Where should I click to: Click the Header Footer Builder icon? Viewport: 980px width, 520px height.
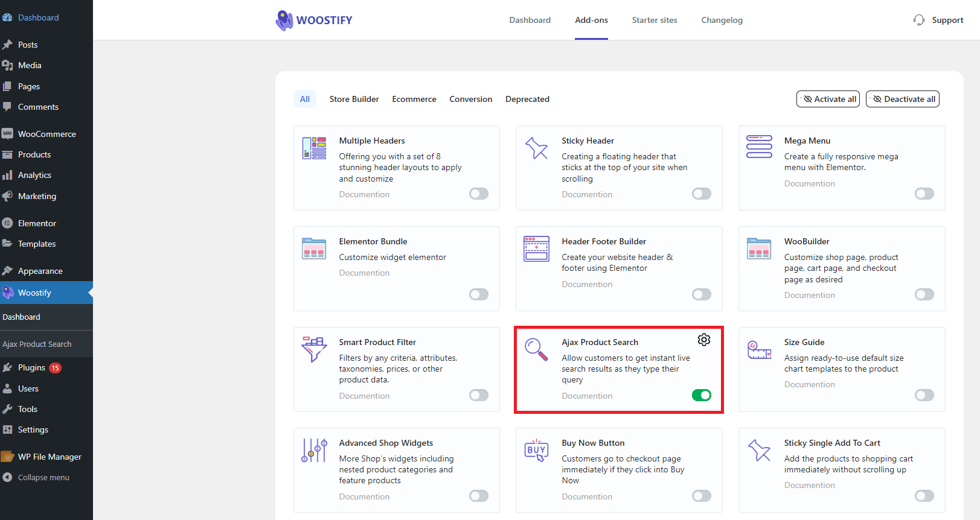[x=536, y=249]
